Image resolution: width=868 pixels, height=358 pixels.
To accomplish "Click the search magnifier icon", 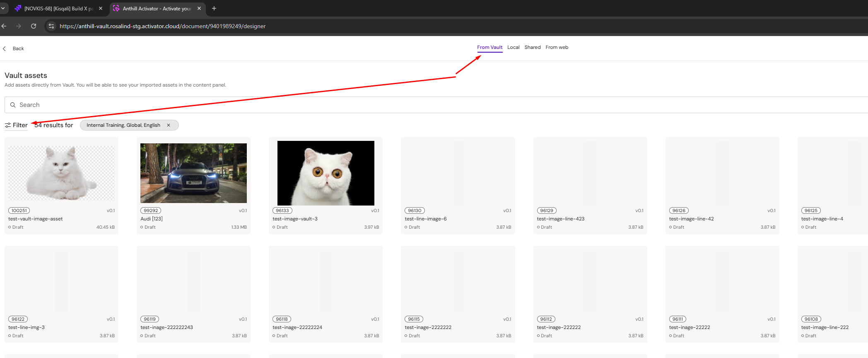I will pyautogui.click(x=13, y=105).
